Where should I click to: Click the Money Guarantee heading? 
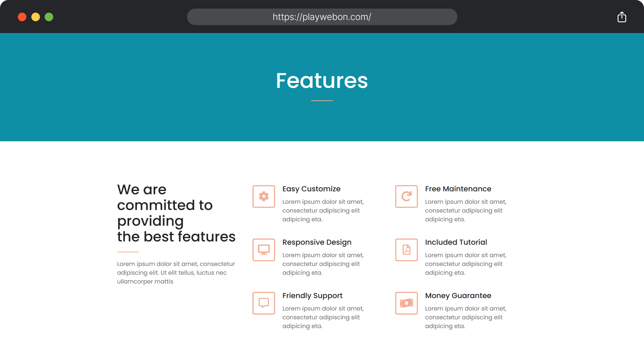pos(458,296)
